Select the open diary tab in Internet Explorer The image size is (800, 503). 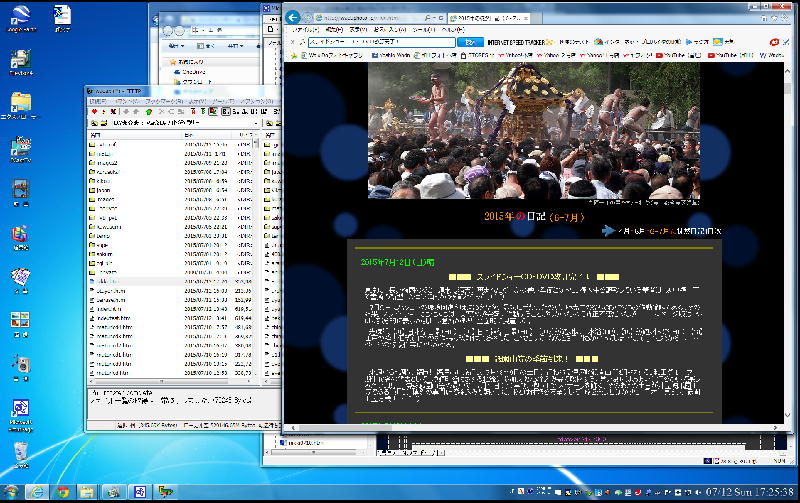coord(489,18)
